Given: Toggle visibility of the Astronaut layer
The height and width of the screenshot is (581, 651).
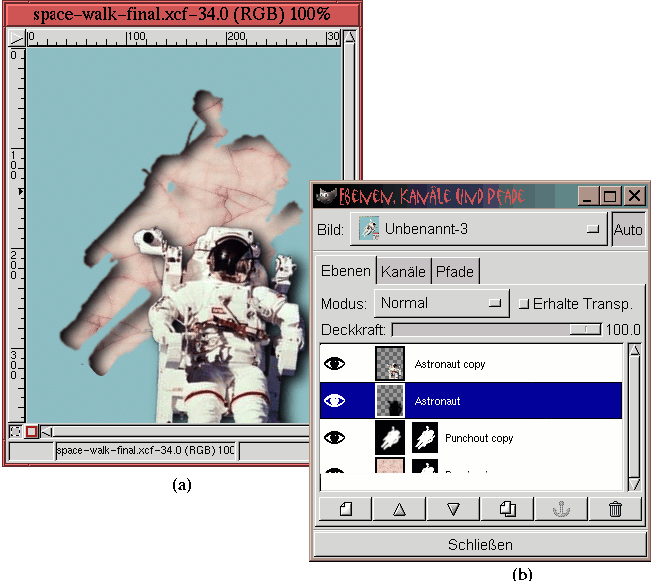Looking at the screenshot, I should click(x=335, y=401).
